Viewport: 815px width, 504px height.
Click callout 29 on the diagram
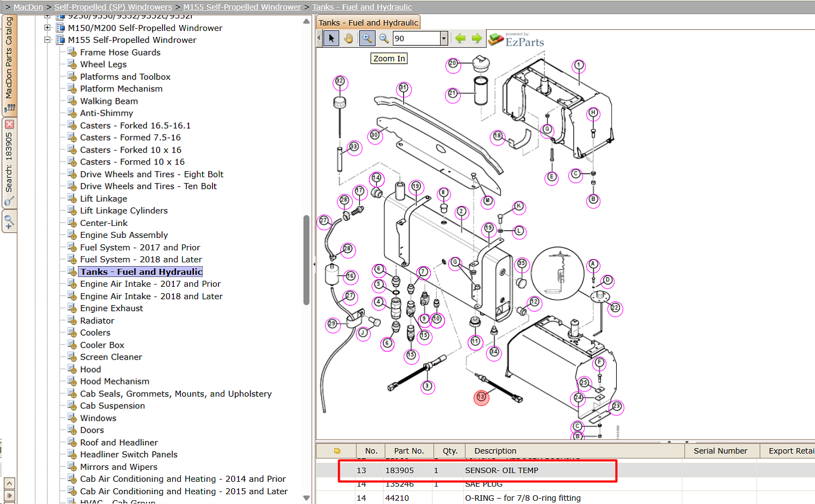[332, 324]
